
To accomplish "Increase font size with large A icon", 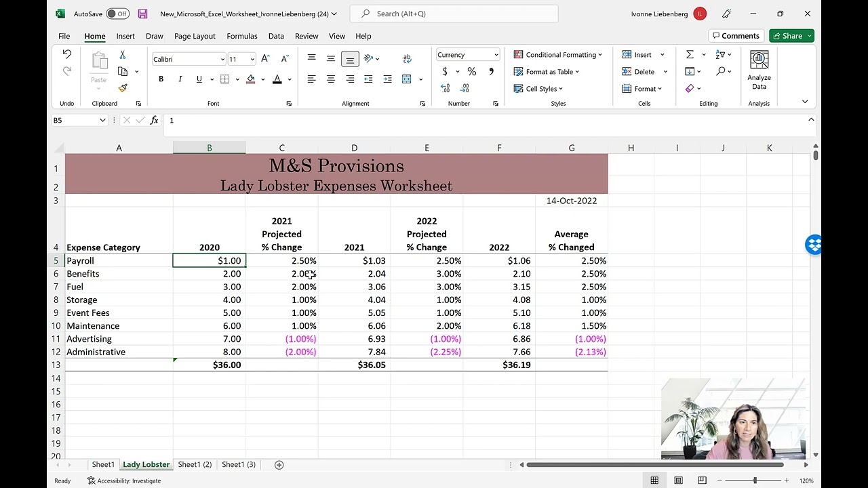I will (265, 59).
